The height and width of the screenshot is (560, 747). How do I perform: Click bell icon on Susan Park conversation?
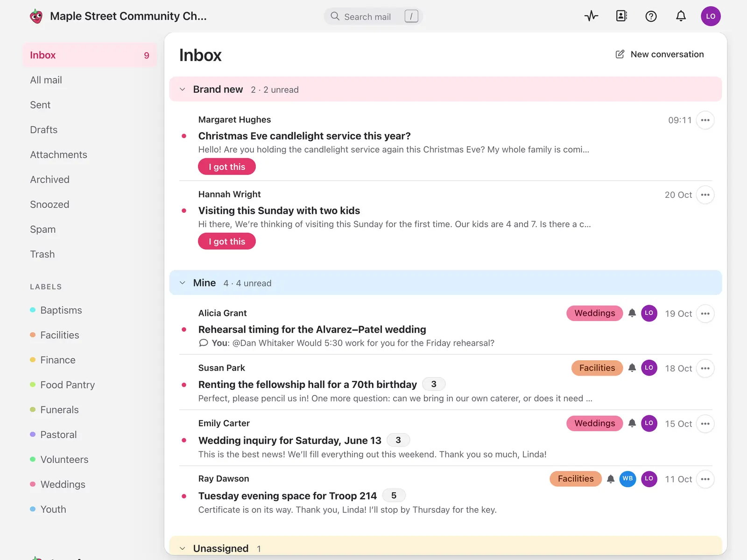[632, 368]
